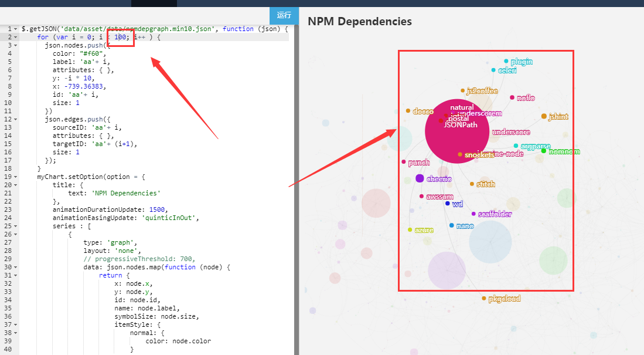
Task: Click the yellow azure node
Action: (x=410, y=229)
